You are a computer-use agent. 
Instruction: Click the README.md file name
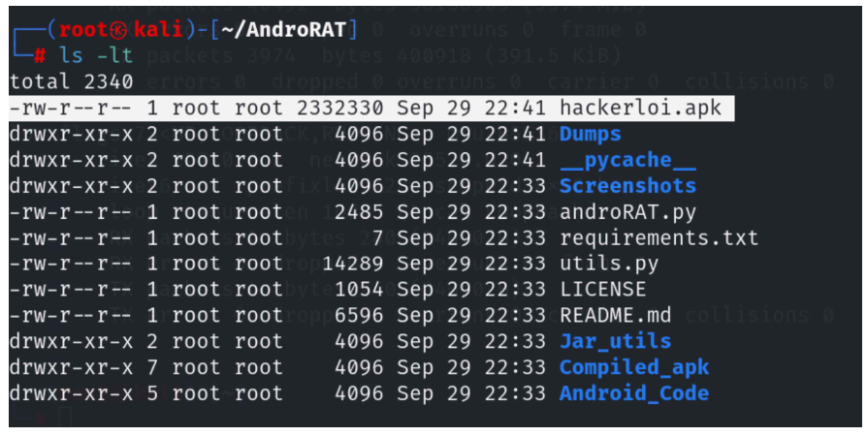pos(615,315)
